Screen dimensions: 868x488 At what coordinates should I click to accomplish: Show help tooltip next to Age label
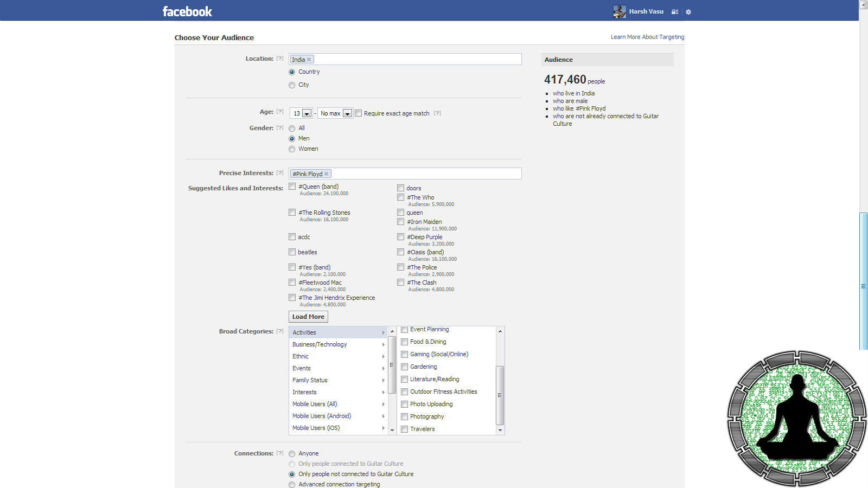click(x=280, y=112)
